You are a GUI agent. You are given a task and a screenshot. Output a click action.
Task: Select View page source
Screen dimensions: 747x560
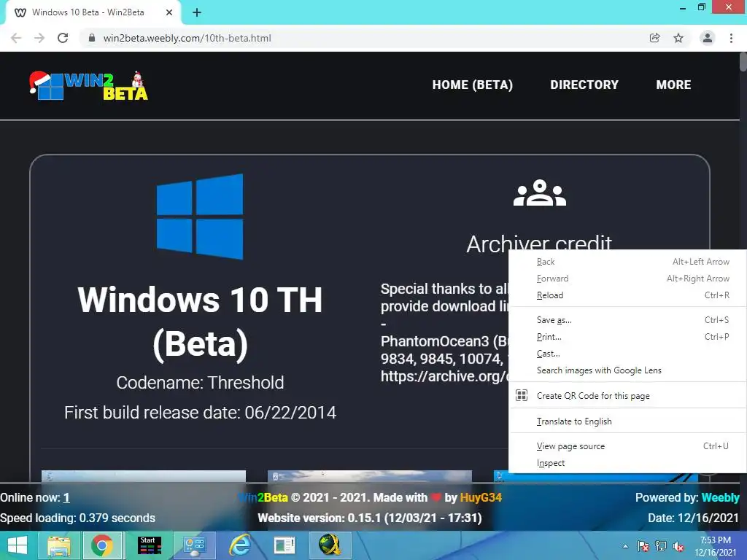tap(627, 446)
